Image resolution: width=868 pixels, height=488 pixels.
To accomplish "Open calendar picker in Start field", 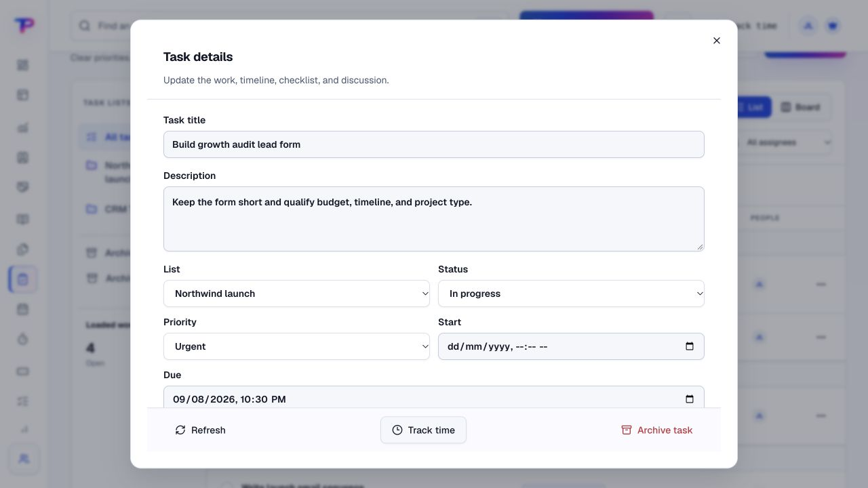I will pyautogui.click(x=690, y=346).
